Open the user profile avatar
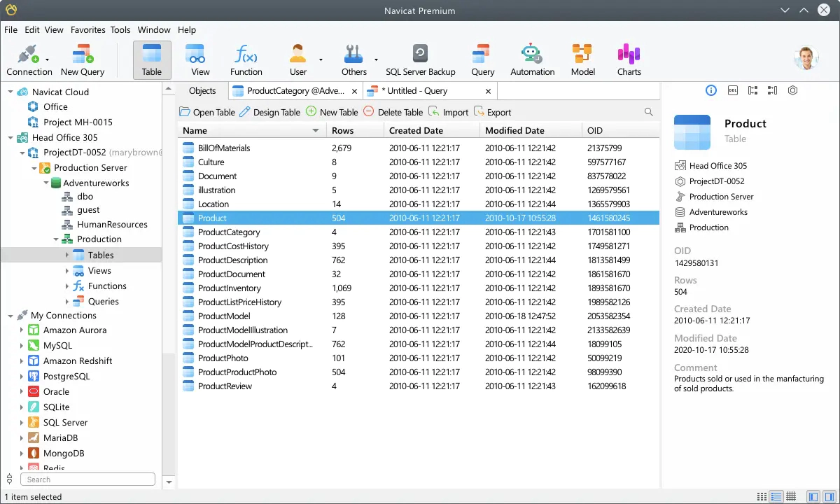Image resolution: width=840 pixels, height=504 pixels. [x=806, y=58]
